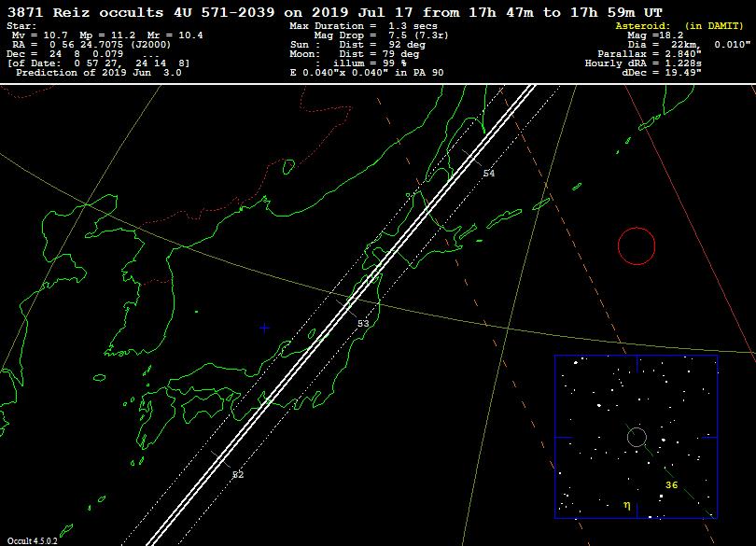Screen dimensions: 756x546
Task: Click the 'illum = 99 %' text
Action: coord(370,63)
